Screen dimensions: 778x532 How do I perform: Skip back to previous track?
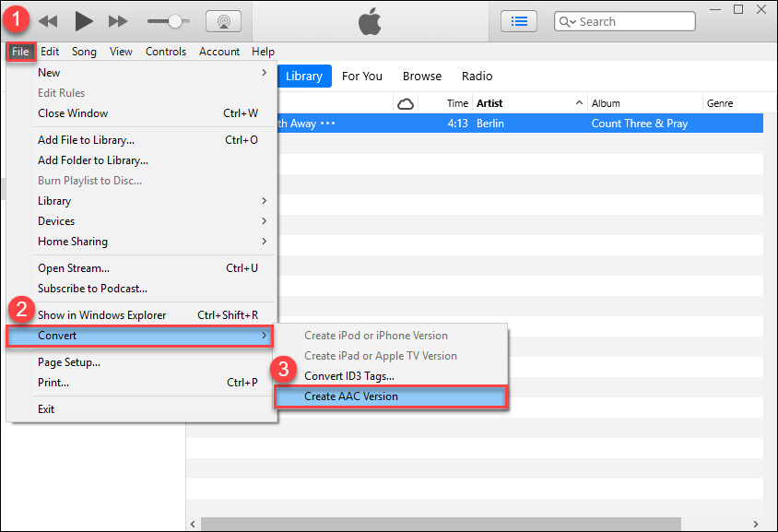coord(48,20)
